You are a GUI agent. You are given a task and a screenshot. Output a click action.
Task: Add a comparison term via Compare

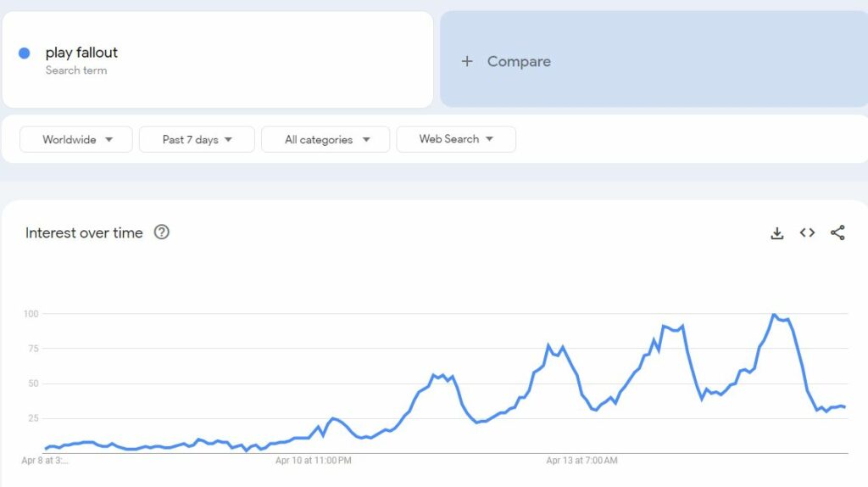(654, 59)
